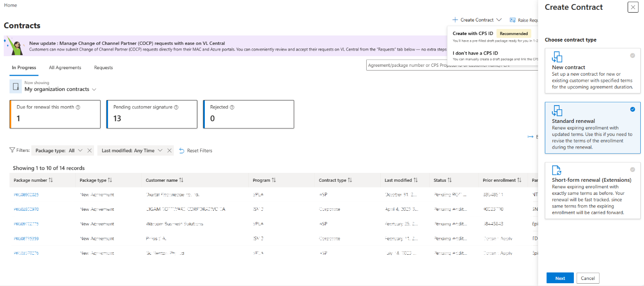Switch to the Requests tab

[103, 68]
